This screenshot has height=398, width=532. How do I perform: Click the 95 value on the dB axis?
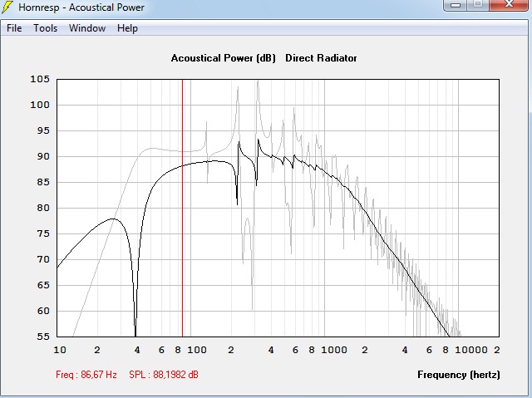pyautogui.click(x=43, y=130)
